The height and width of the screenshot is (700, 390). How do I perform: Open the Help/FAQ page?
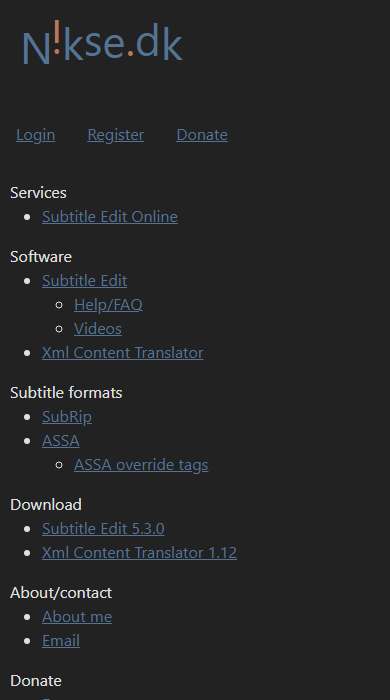108,305
